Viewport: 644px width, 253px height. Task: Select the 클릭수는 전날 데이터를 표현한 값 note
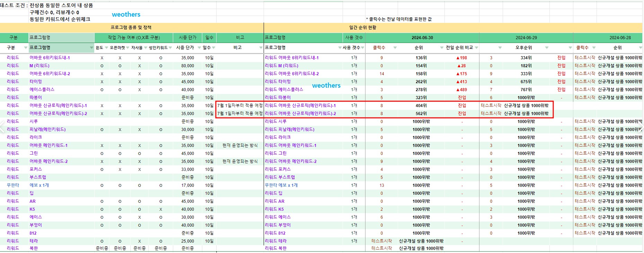pos(399,19)
